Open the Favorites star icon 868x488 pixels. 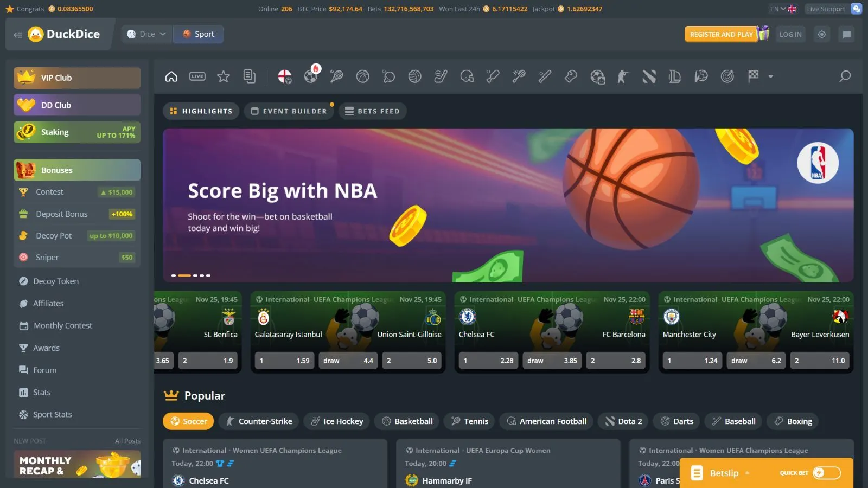pos(224,76)
